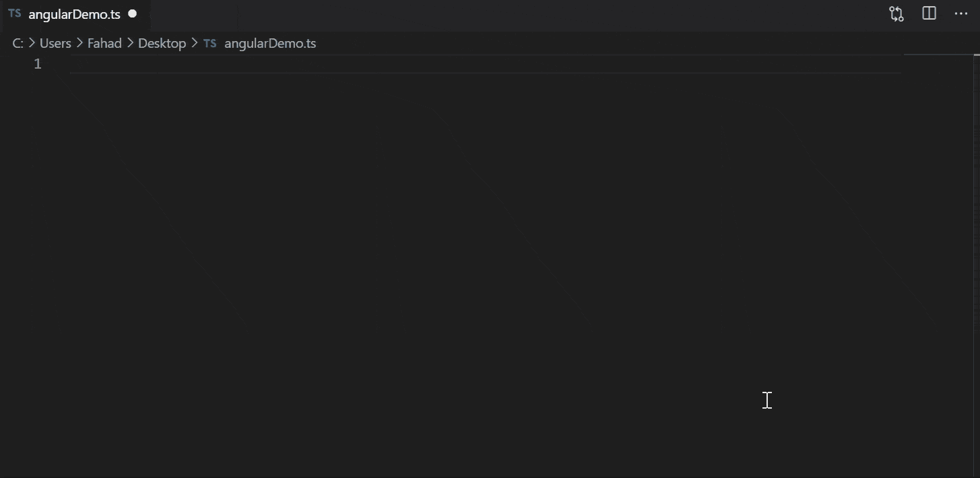The height and width of the screenshot is (478, 980).
Task: Click the Open Changes icon in the editor toolbar
Action: tap(896, 13)
